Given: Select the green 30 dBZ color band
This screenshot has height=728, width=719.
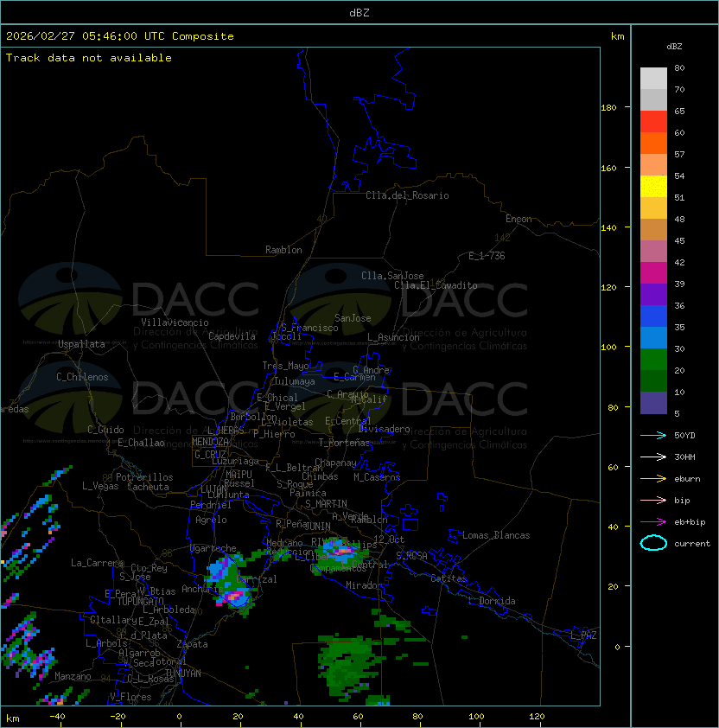Looking at the screenshot, I should [653, 360].
